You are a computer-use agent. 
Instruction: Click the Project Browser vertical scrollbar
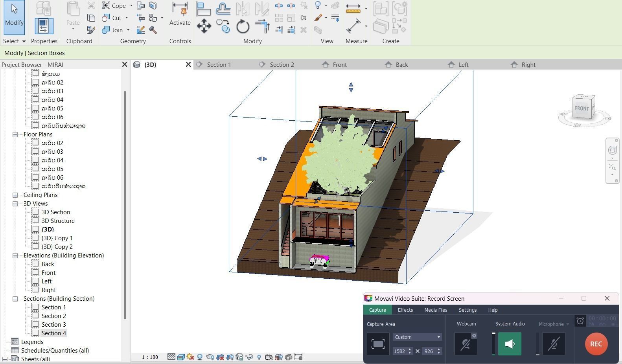125,205
